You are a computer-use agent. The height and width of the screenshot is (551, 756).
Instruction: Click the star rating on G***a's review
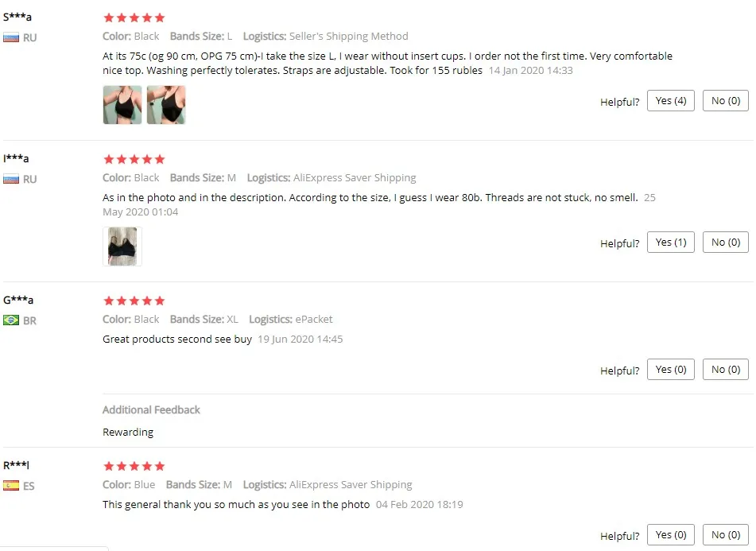tap(134, 301)
